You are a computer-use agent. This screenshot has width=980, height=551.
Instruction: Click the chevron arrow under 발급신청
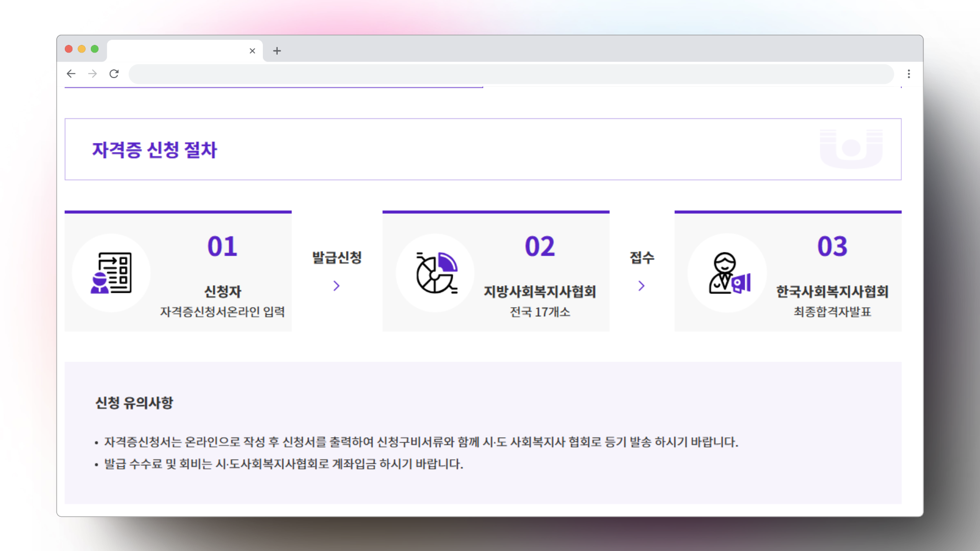click(336, 286)
